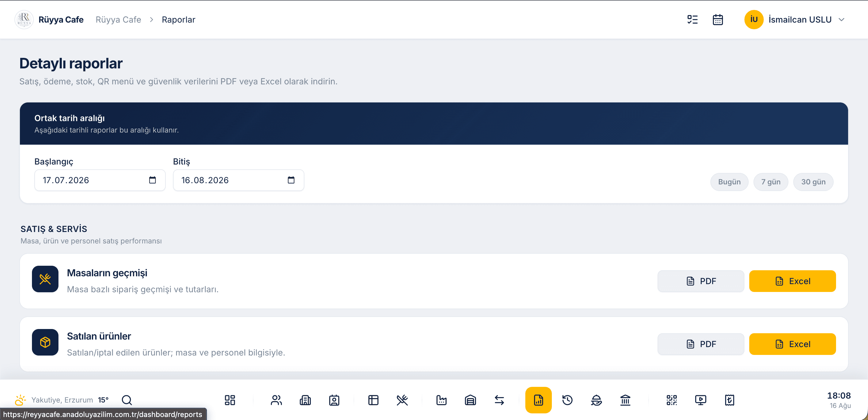The height and width of the screenshot is (420, 868).
Task: Open the Bitiş date picker calendar
Action: (291, 180)
